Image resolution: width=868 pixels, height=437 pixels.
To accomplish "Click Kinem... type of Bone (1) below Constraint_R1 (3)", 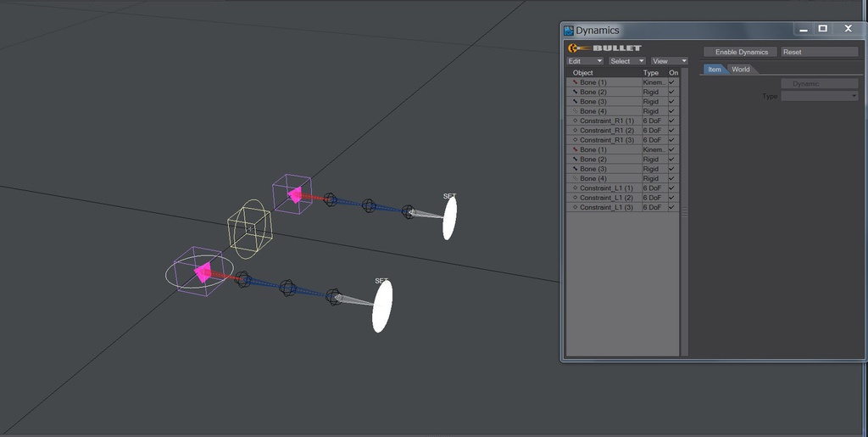I will [x=654, y=149].
